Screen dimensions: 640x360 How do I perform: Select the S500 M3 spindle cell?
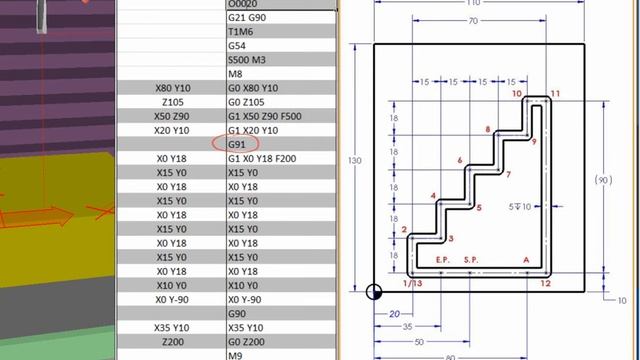pos(282,60)
